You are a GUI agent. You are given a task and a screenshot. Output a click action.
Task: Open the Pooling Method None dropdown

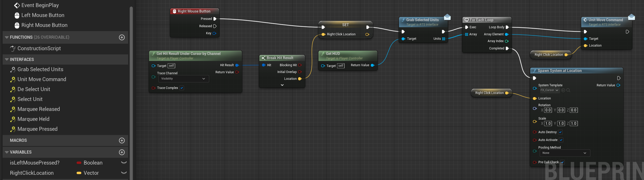(565, 153)
